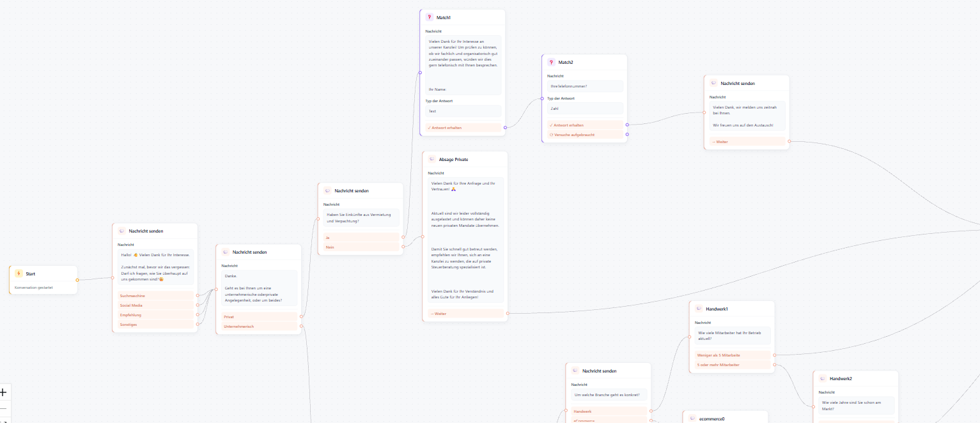Click Handwerk1 Mitarbeiter question field

pos(733,335)
